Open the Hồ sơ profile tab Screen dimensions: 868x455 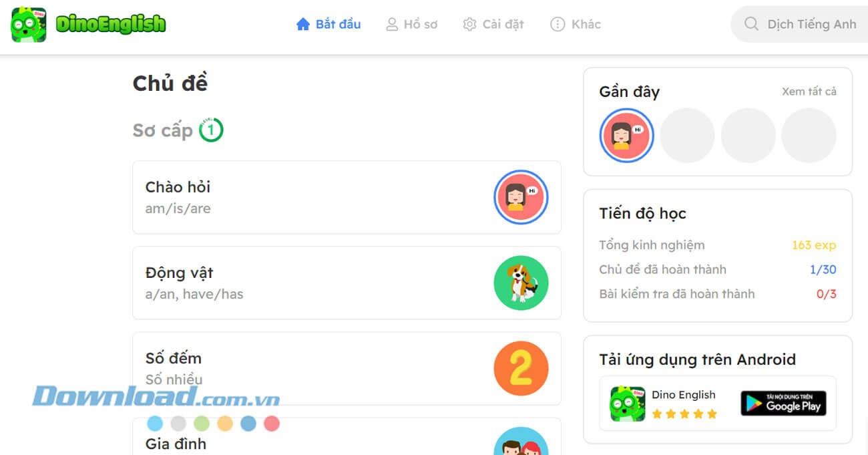pos(412,24)
